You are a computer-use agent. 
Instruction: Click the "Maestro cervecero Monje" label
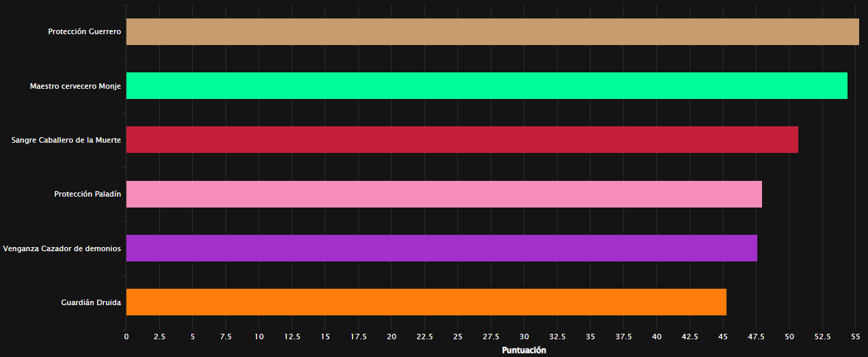point(75,86)
